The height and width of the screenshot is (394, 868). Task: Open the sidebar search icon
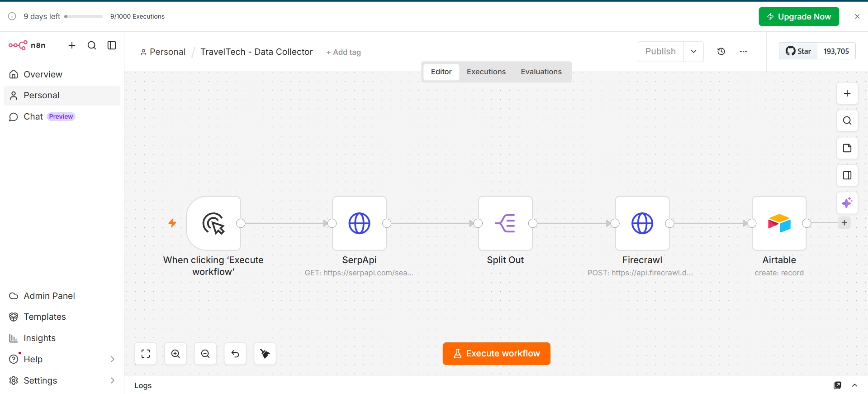(x=92, y=45)
